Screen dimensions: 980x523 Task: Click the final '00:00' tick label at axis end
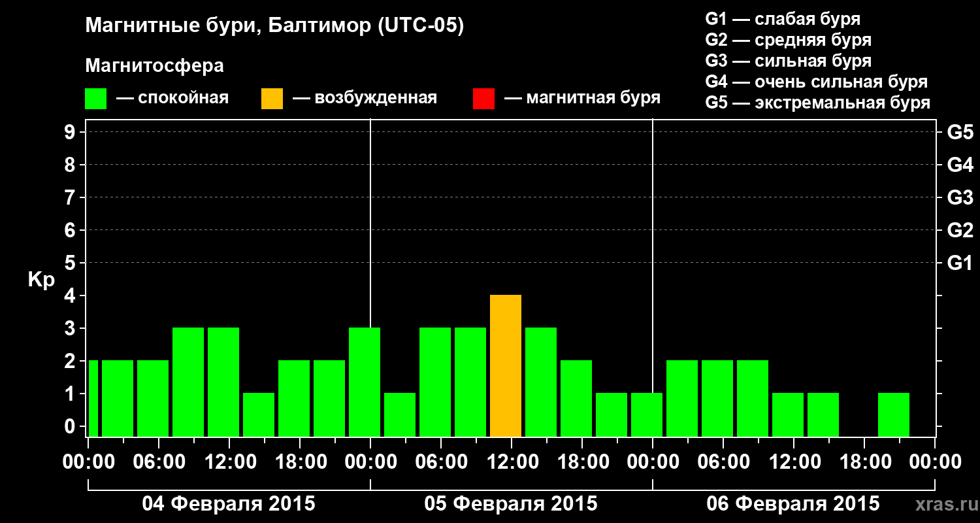pyautogui.click(x=935, y=462)
